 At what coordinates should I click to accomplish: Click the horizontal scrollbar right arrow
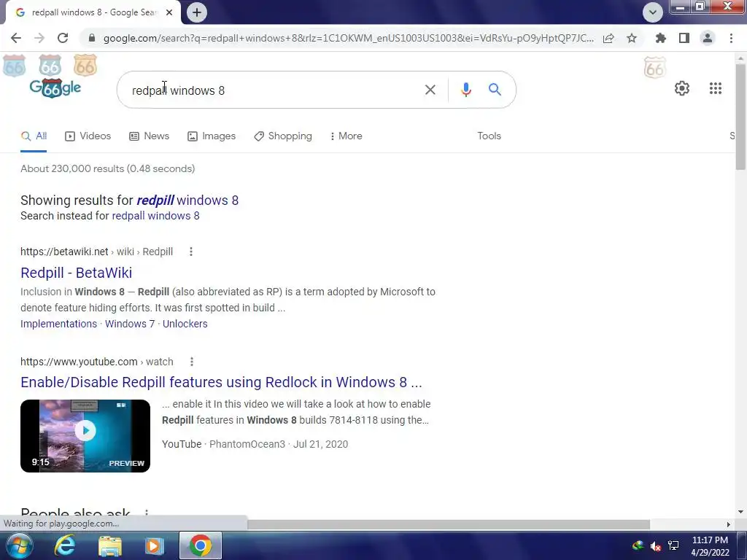tap(729, 524)
